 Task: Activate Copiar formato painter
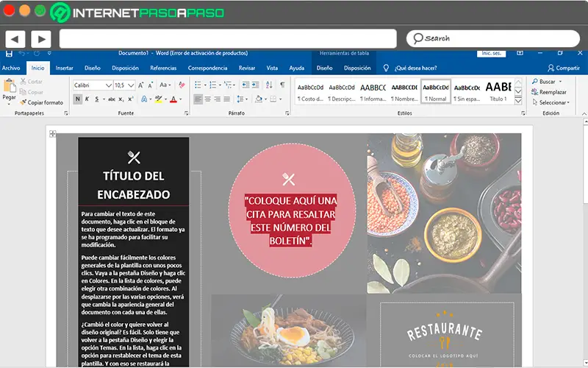[42, 102]
